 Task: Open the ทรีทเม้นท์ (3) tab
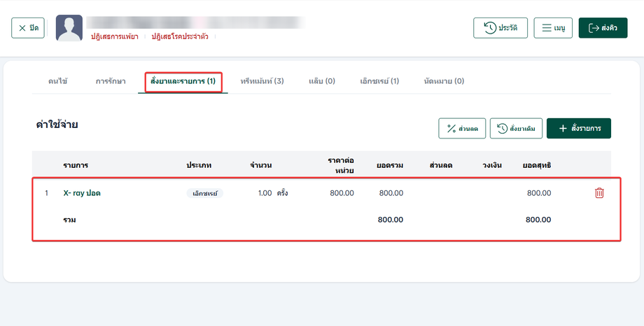coord(262,81)
